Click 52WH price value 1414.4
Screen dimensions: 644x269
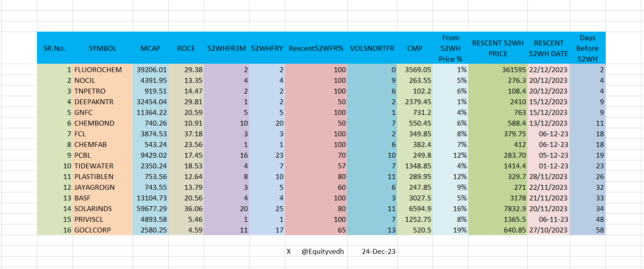[498, 166]
